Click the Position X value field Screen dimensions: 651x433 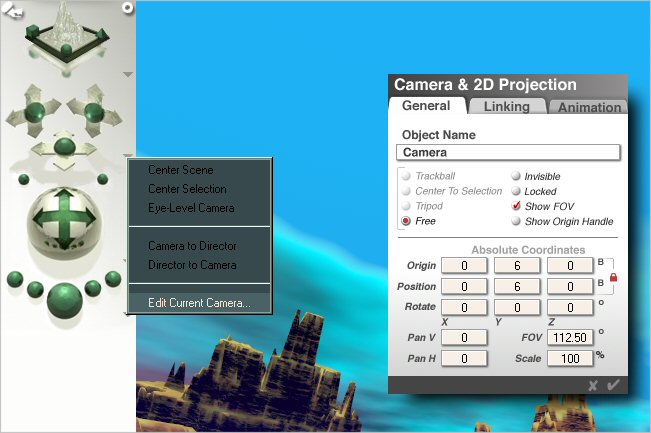coord(464,286)
